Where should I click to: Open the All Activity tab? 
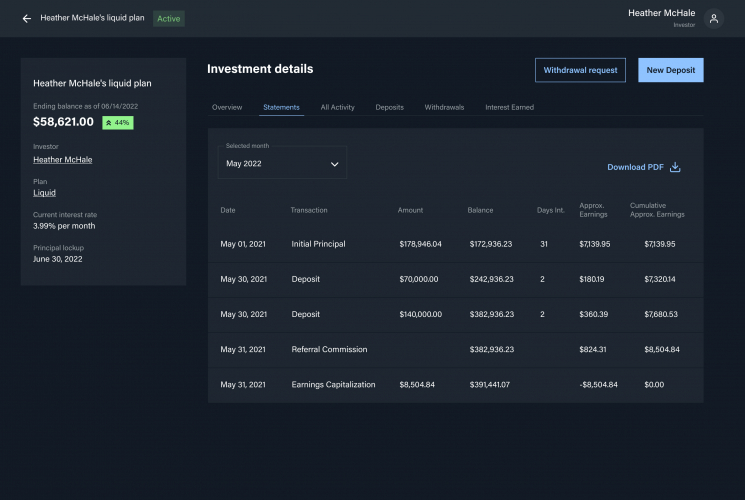[337, 107]
